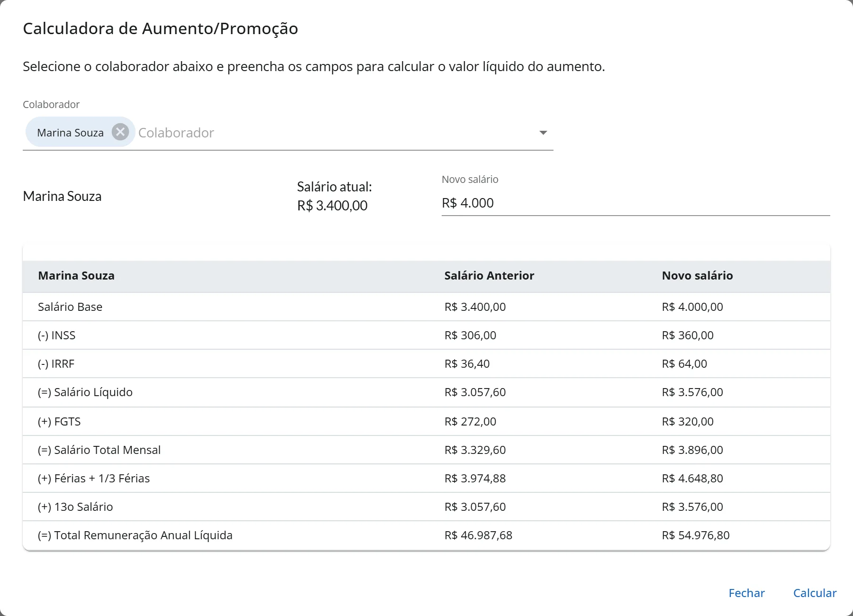Click the R$ 272,00 FGTS value
853x616 pixels.
tap(470, 421)
